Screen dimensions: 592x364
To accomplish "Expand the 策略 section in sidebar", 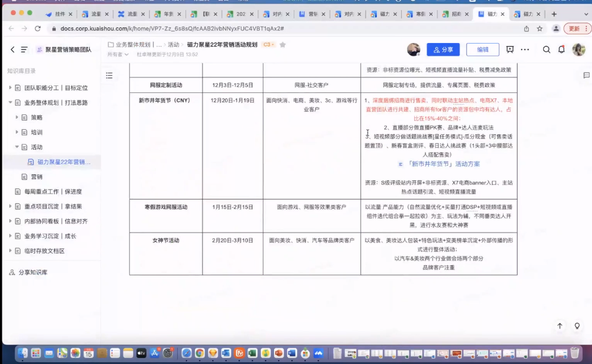I will point(17,117).
